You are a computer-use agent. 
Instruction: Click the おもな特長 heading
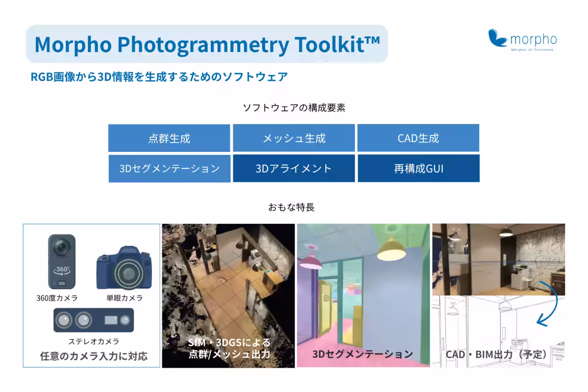point(292,207)
